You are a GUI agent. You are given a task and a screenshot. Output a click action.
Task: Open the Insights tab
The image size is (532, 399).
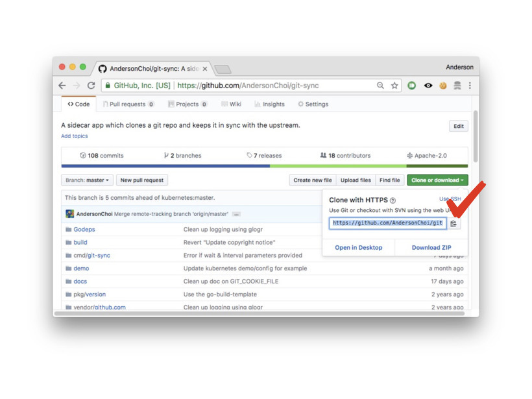coord(270,104)
